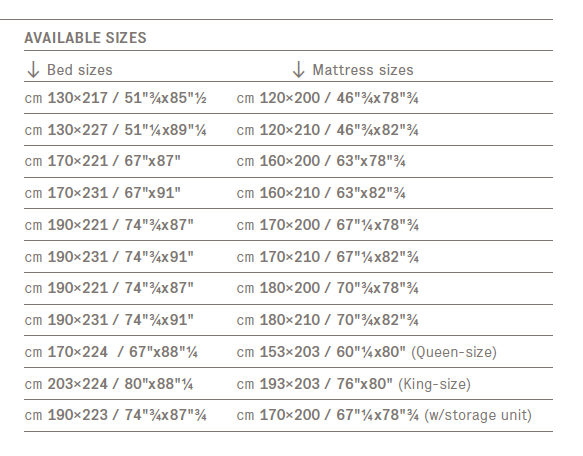Image resolution: width=583 pixels, height=456 pixels.
Task: Click mattress size 120×210 entry
Action: (x=328, y=130)
